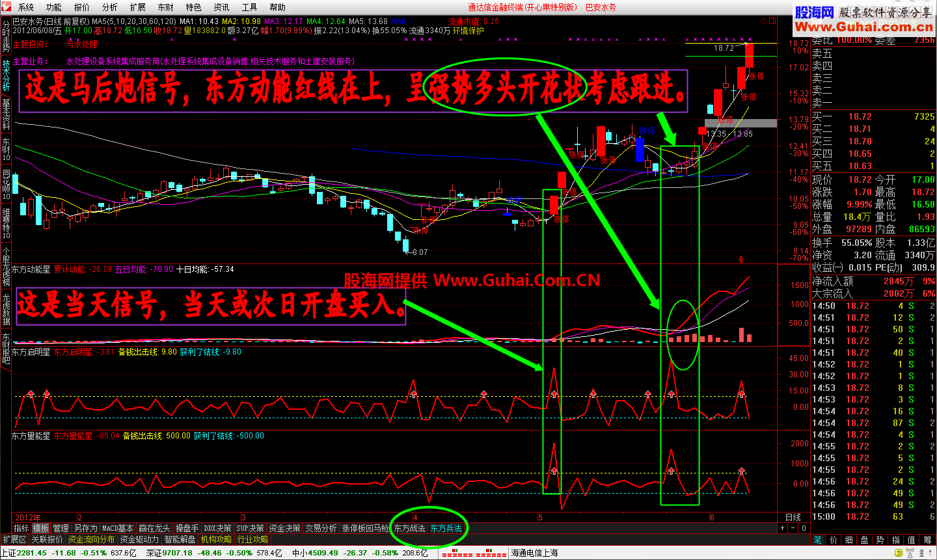Click the 扩展区 tab
Image resolution: width=937 pixels, height=560 pixels.
14,539
